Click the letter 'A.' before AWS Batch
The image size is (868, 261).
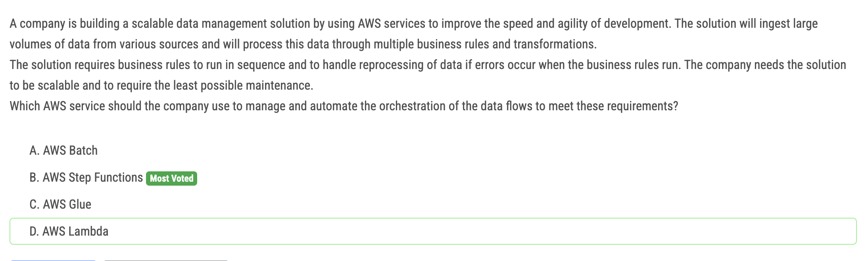(x=35, y=151)
